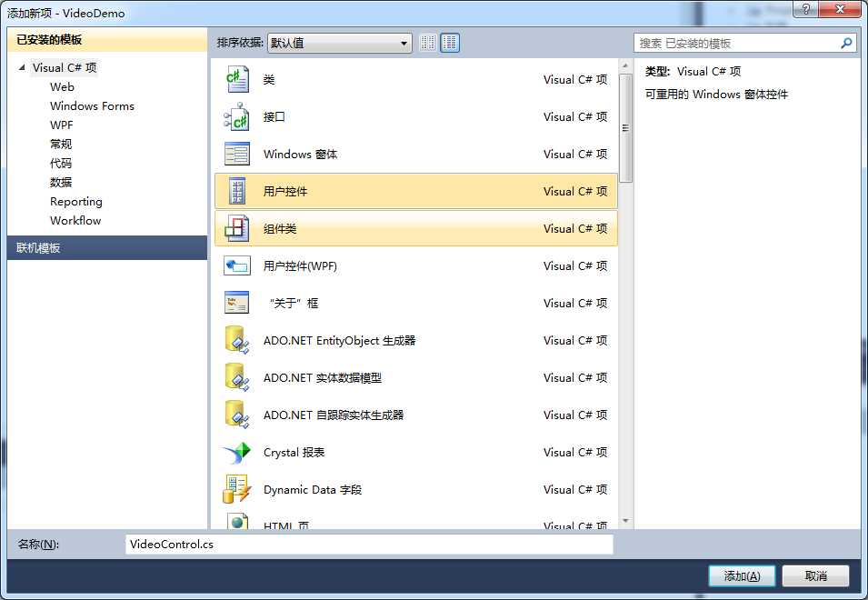
Task: Select the 类 (Class) template icon
Action: pyautogui.click(x=237, y=80)
